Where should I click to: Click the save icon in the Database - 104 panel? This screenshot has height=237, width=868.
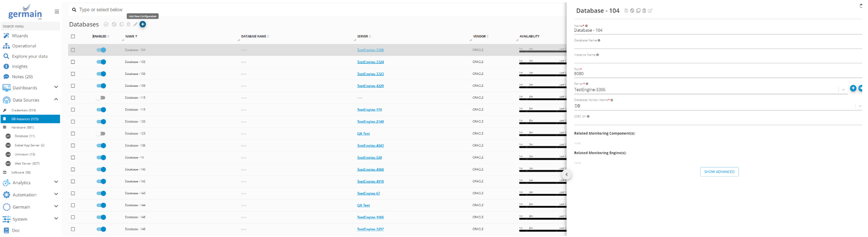coord(626,11)
